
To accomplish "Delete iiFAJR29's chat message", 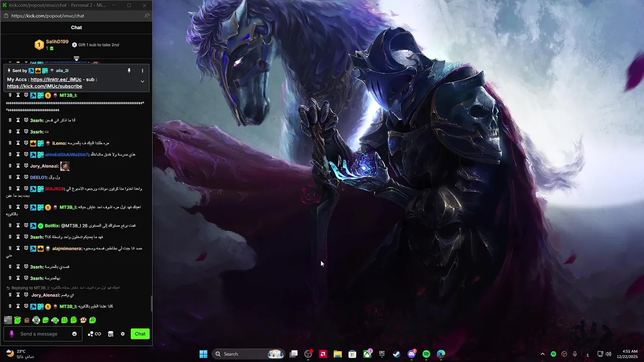I will [10, 189].
